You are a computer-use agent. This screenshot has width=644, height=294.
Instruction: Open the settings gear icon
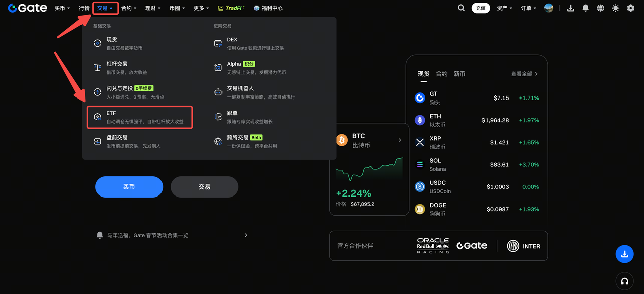tap(630, 8)
